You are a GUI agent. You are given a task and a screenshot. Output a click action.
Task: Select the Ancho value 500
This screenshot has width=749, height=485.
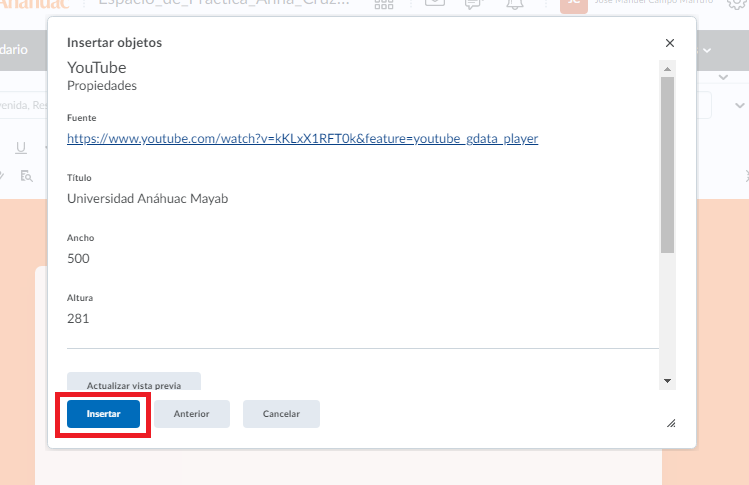(78, 259)
